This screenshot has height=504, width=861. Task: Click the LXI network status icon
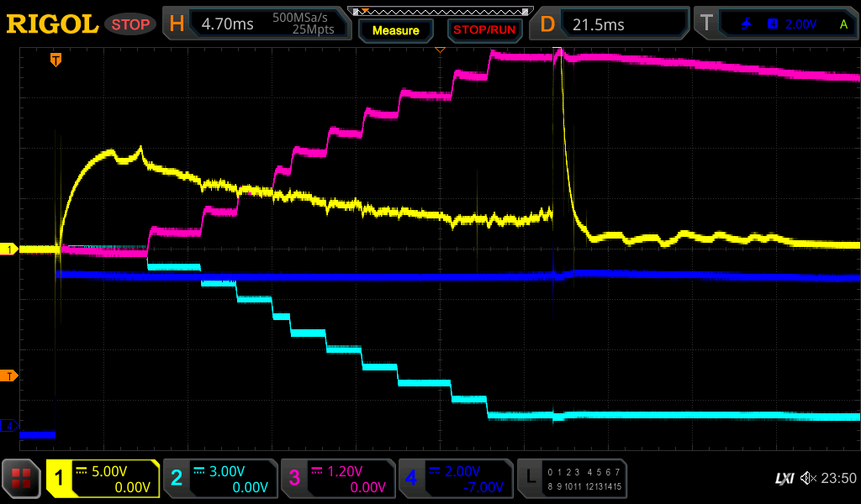(784, 479)
